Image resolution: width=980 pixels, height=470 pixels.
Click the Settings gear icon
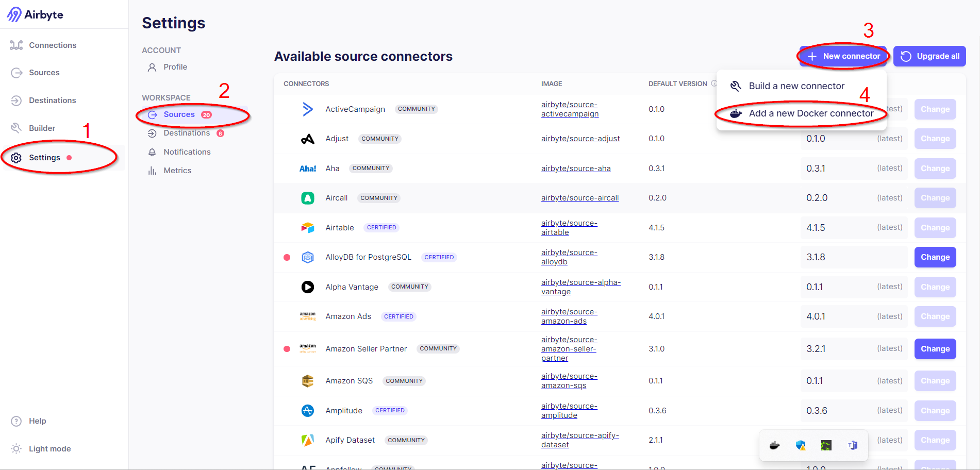[16, 158]
